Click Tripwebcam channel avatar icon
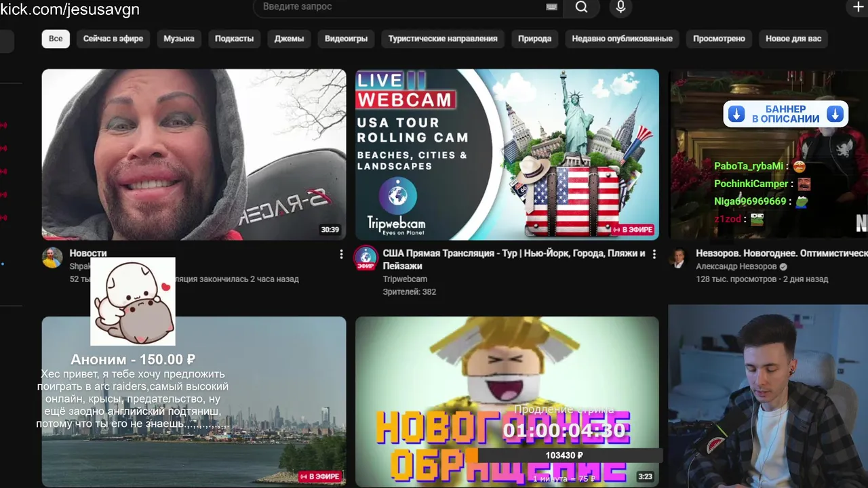This screenshot has width=868, height=488. tap(366, 258)
